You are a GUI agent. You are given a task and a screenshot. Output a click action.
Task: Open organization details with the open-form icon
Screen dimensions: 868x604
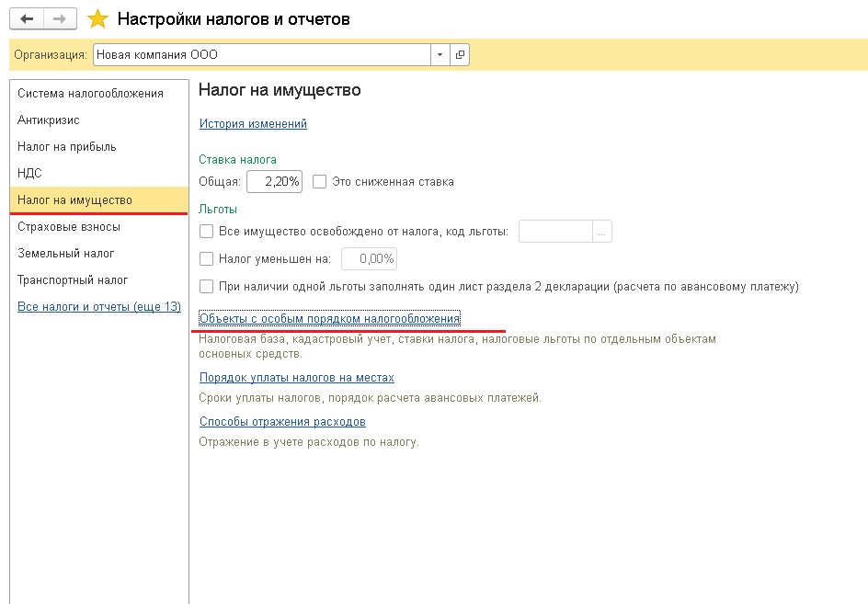click(x=460, y=55)
